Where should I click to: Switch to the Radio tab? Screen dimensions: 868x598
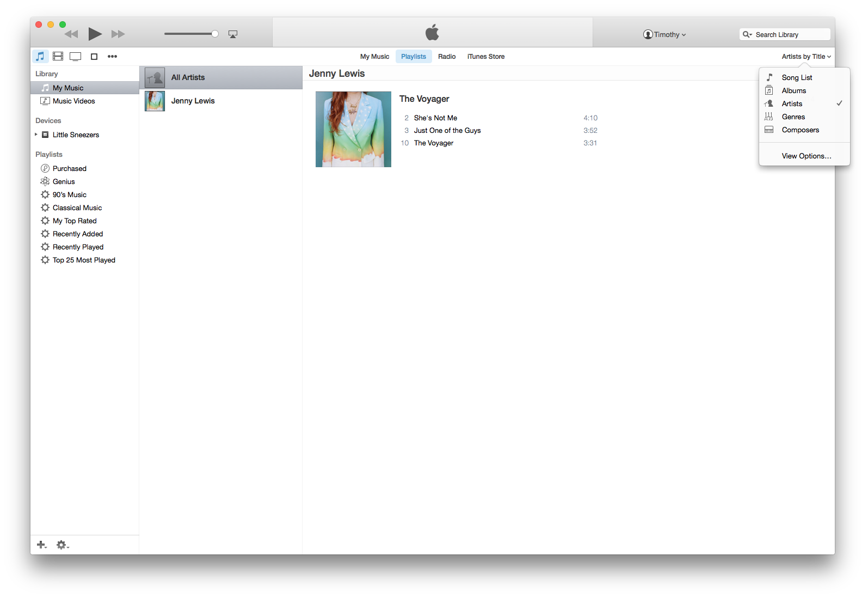(447, 57)
